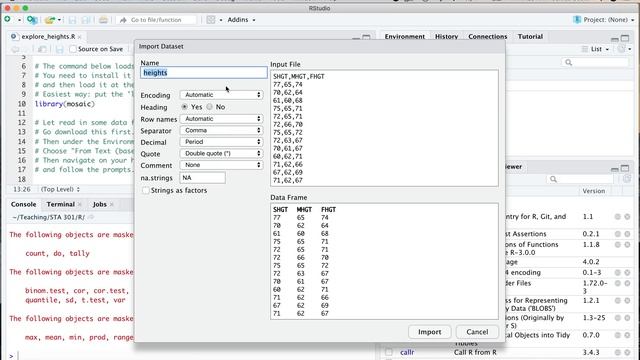The width and height of the screenshot is (640, 360).
Task: Close the Jobs tab
Action: pyautogui.click(x=111, y=204)
